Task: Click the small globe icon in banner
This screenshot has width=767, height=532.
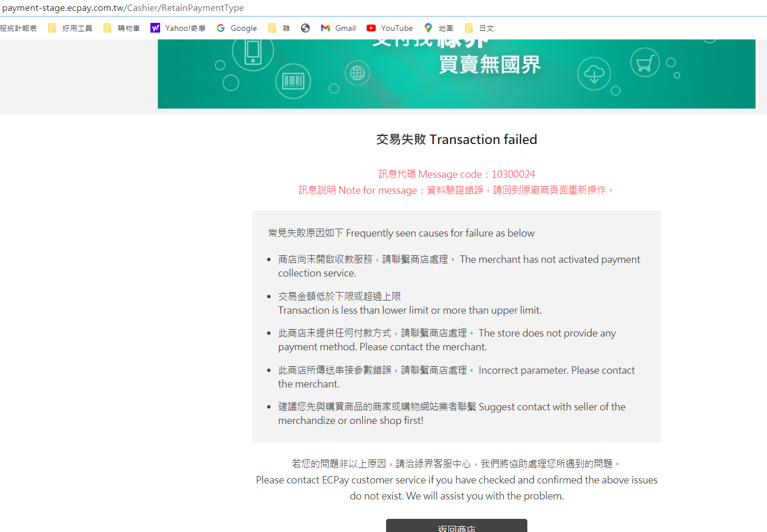Action: (x=357, y=73)
